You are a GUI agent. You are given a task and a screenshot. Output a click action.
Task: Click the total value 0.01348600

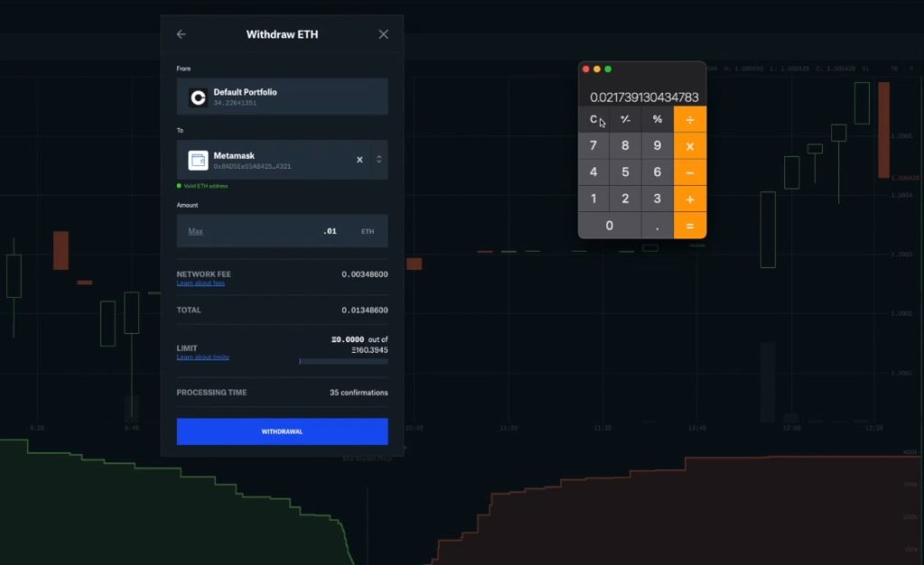coord(365,310)
